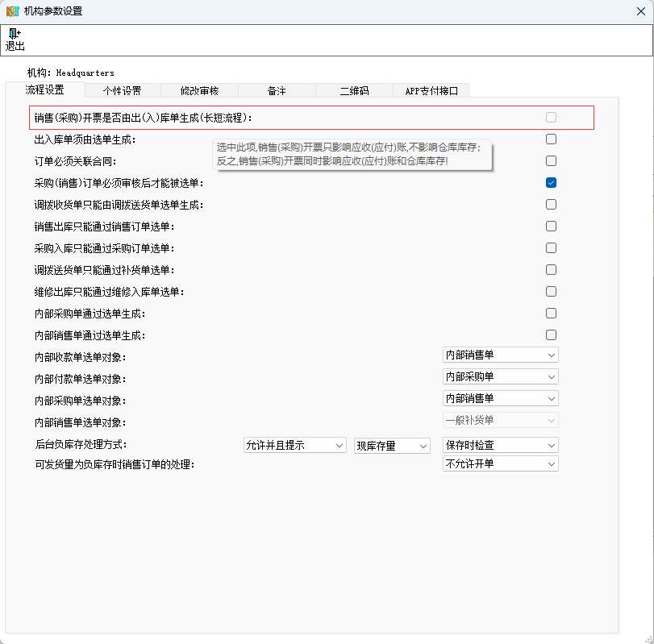Screen dimensions: 654x644
Task: Toggle 销售(采购)开票是否由出(入)库单生成 checkbox
Action: pos(551,118)
